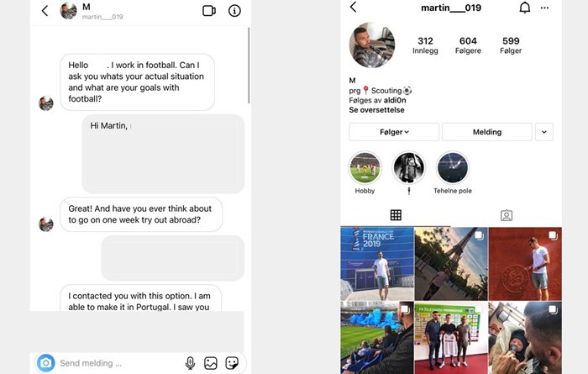Open the sticker picker icon
Viewport: 588px width, 374px height.
pyautogui.click(x=232, y=363)
